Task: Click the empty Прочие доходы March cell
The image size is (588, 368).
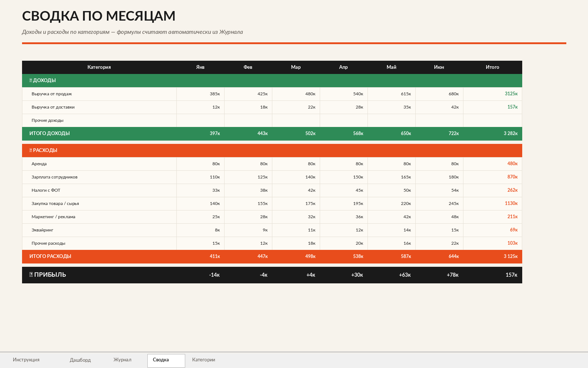Action: point(296,120)
